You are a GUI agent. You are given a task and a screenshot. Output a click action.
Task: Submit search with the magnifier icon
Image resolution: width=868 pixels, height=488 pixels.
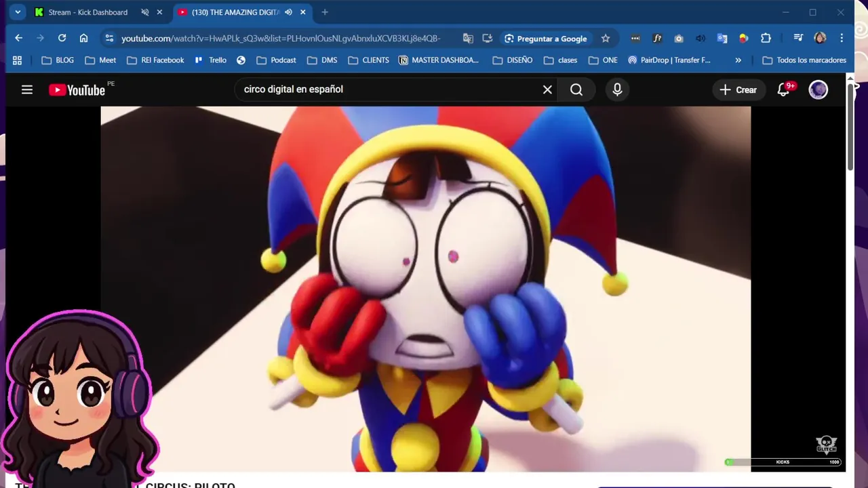(576, 89)
